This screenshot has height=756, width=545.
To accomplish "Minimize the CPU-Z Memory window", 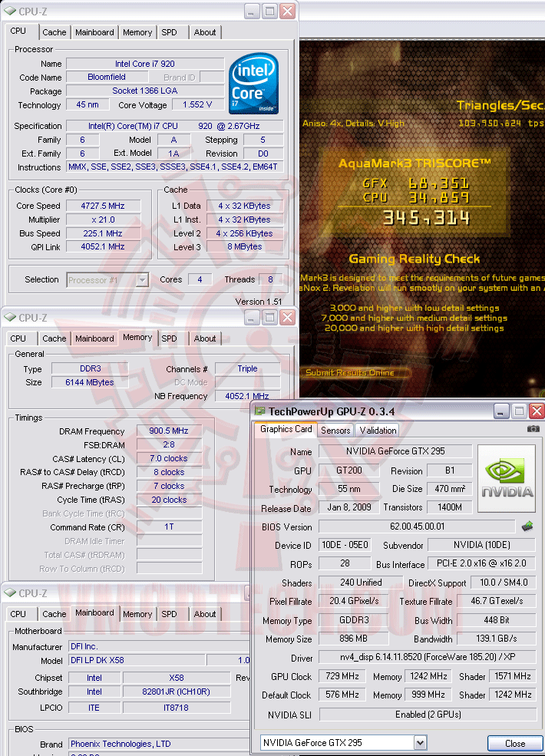I will pos(252,317).
